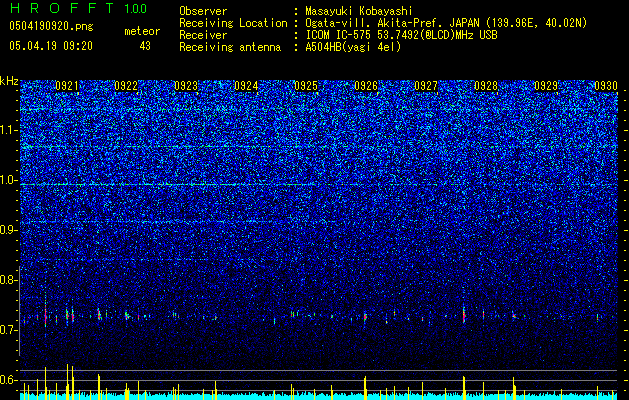Click the 0925 time marker
Image resolution: width=629 pixels, height=400 pixels.
(x=306, y=86)
